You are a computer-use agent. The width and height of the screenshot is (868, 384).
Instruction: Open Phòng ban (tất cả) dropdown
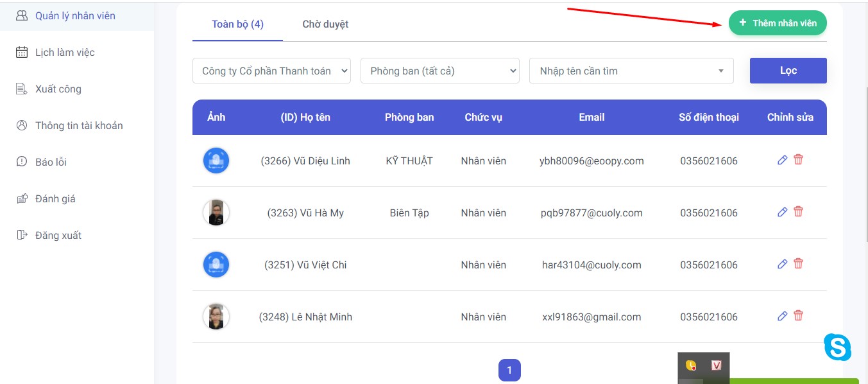tap(439, 71)
